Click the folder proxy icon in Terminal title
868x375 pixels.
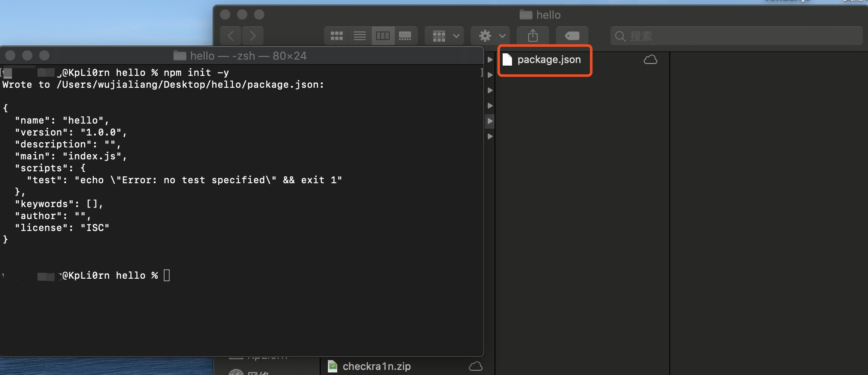(180, 56)
